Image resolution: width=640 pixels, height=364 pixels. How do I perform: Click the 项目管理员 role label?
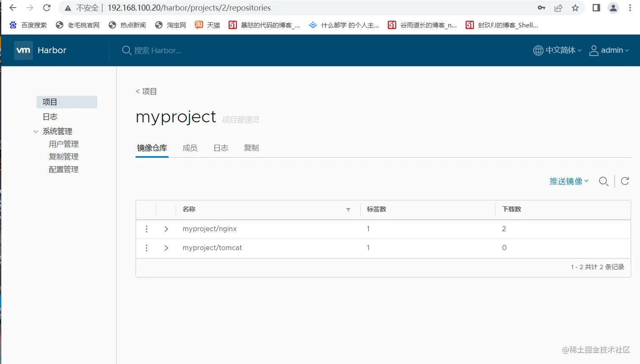coord(240,120)
